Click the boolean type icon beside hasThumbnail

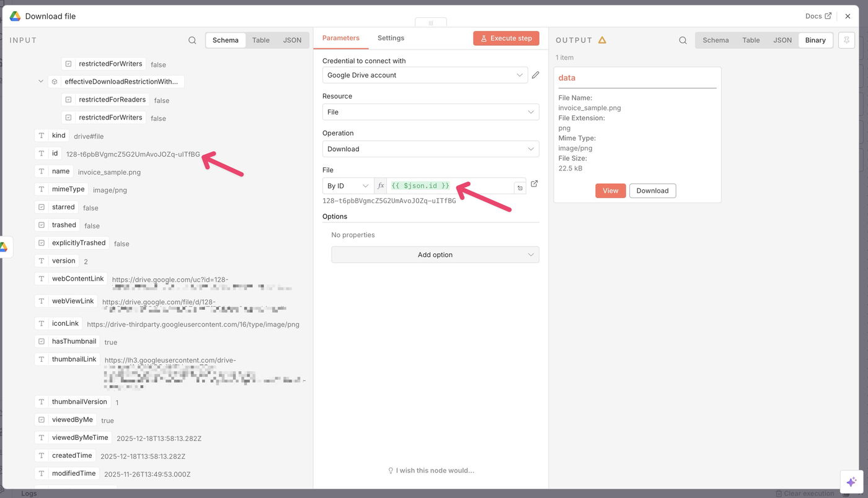42,341
